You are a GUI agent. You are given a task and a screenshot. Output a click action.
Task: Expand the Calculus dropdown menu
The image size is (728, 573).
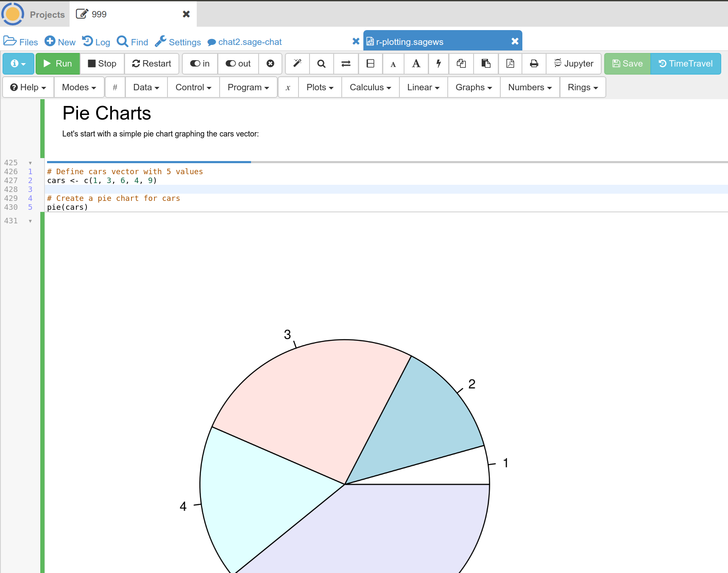click(x=370, y=87)
